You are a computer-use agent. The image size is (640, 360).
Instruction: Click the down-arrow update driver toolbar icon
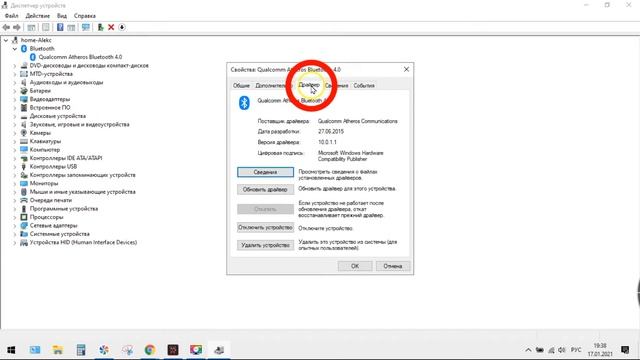coord(122,27)
